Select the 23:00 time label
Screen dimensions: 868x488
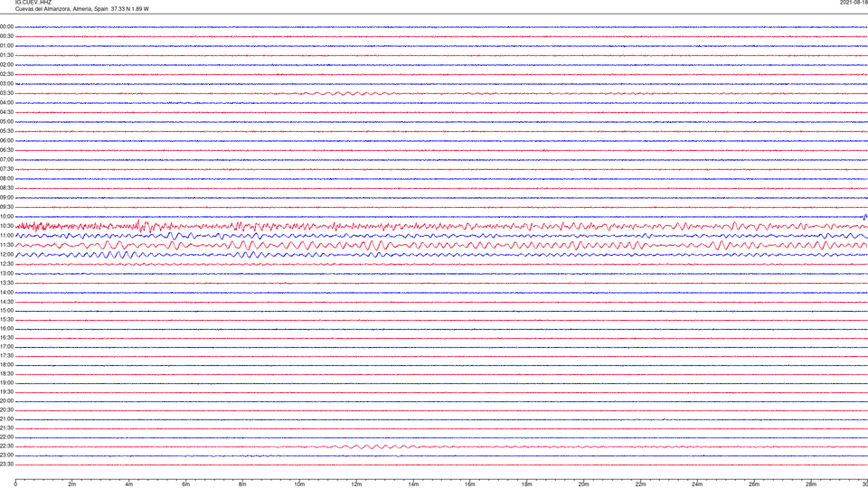click(6, 455)
